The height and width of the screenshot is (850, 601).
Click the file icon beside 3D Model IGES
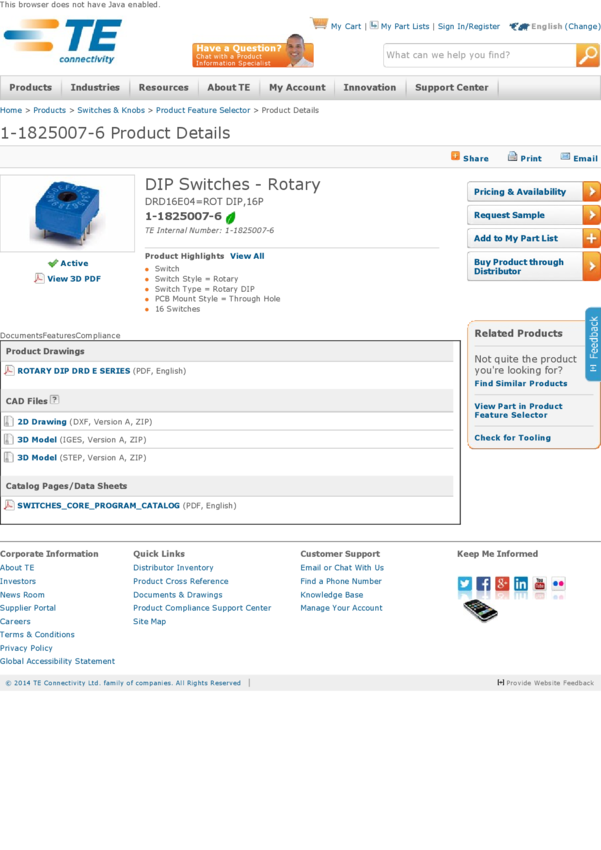coord(9,439)
